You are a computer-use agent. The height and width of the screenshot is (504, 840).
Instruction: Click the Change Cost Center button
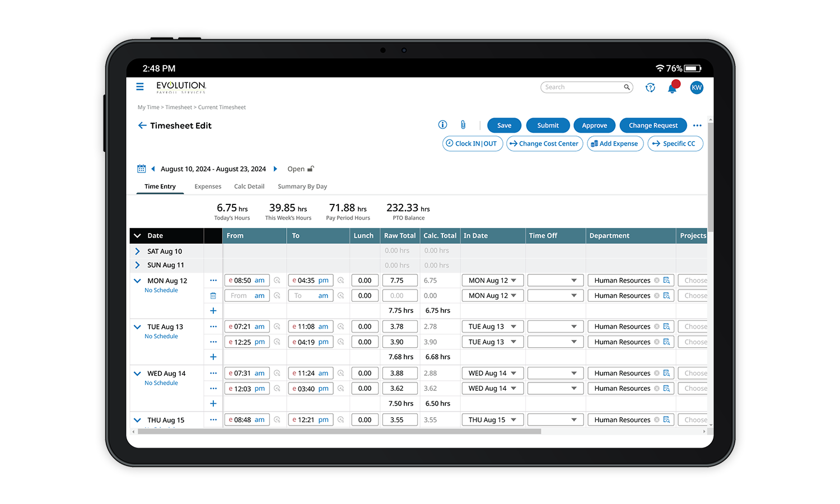pos(544,143)
